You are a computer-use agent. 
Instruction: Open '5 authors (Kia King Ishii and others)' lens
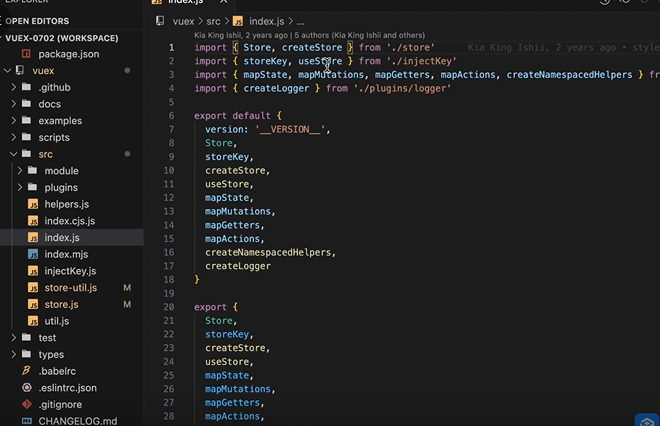click(359, 35)
